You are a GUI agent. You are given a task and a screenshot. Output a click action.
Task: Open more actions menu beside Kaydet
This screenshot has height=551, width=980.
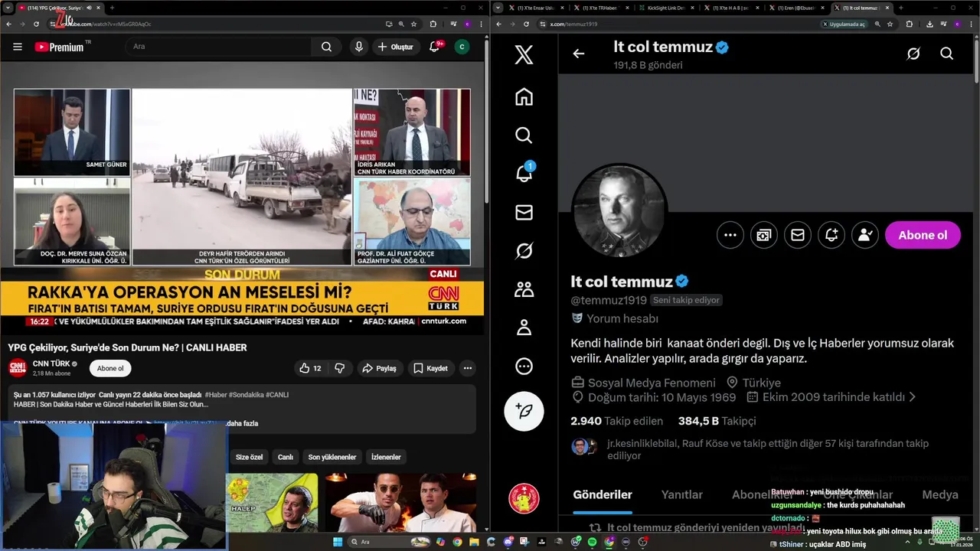pyautogui.click(x=467, y=368)
